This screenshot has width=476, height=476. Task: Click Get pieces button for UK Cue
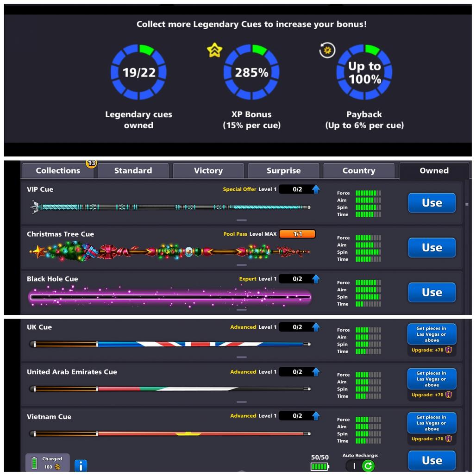pos(432,334)
